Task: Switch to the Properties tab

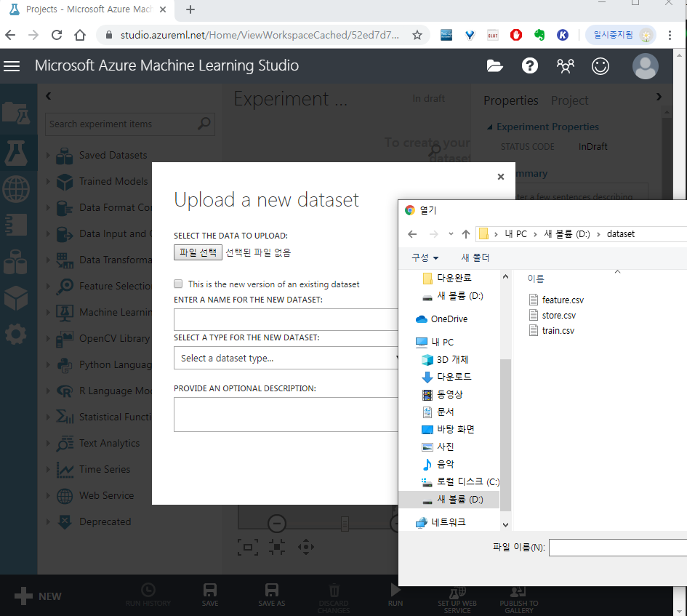Action: (x=511, y=100)
